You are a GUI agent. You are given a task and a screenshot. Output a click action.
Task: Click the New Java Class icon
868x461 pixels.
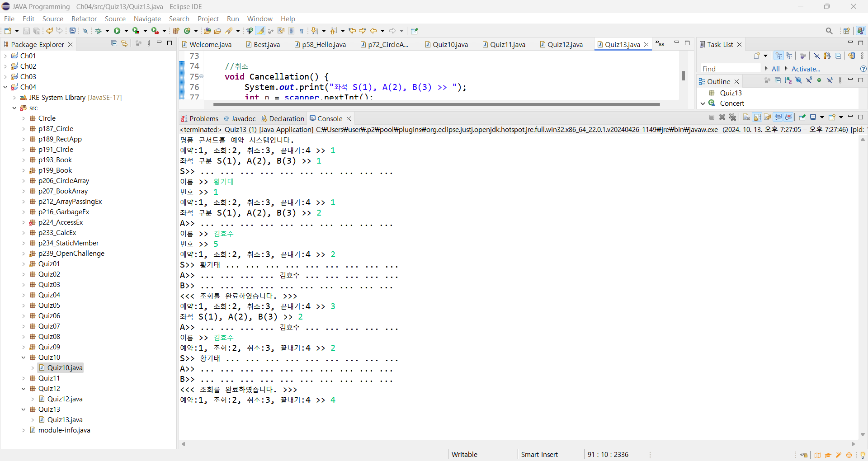187,31
